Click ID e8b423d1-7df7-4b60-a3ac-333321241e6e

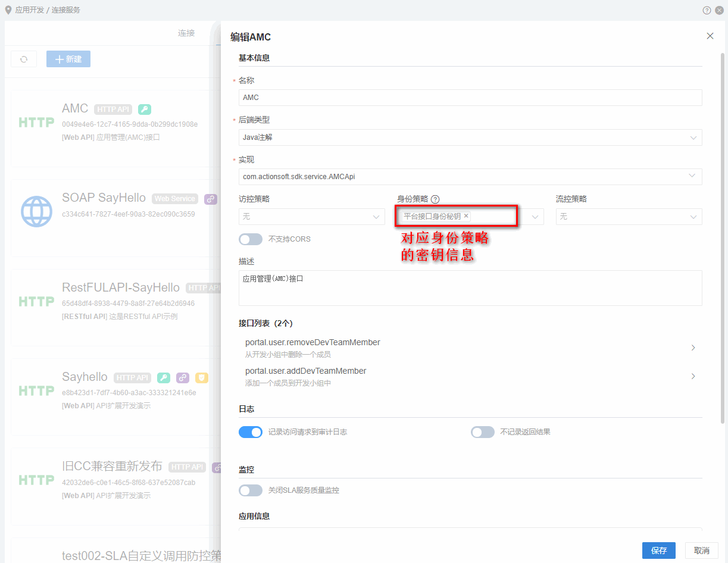coord(129,393)
